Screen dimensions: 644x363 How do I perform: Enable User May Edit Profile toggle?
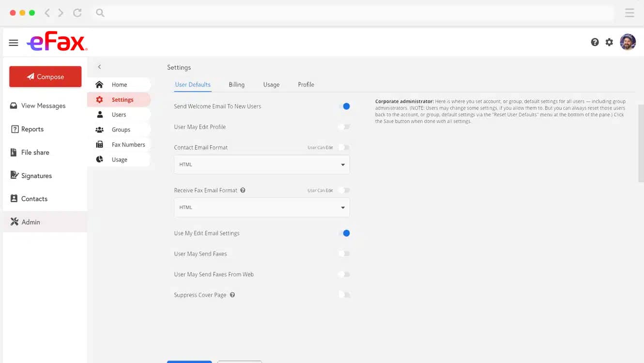coord(344,127)
